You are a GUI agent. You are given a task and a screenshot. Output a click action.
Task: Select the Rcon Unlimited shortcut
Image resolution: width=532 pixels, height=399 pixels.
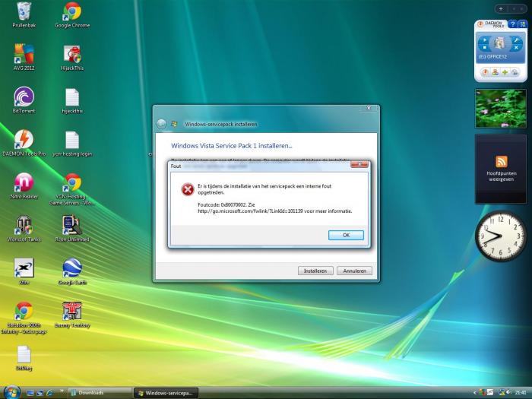(72, 229)
